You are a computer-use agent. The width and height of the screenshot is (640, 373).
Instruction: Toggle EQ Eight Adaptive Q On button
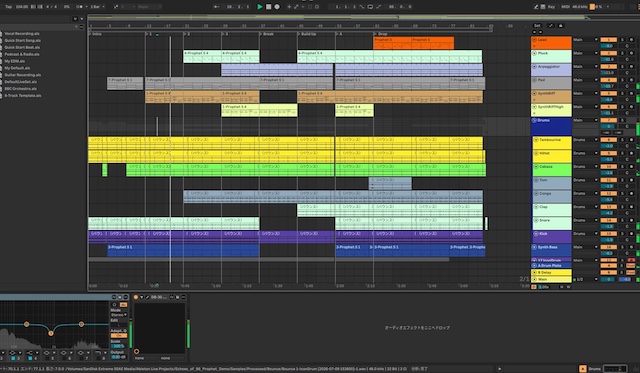pos(119,335)
